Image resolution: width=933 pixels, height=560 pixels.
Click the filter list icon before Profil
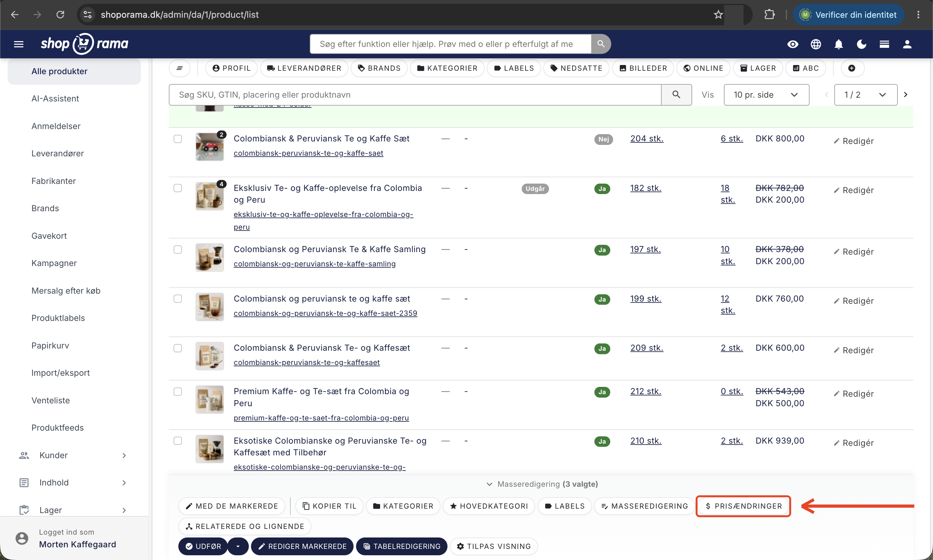point(179,68)
